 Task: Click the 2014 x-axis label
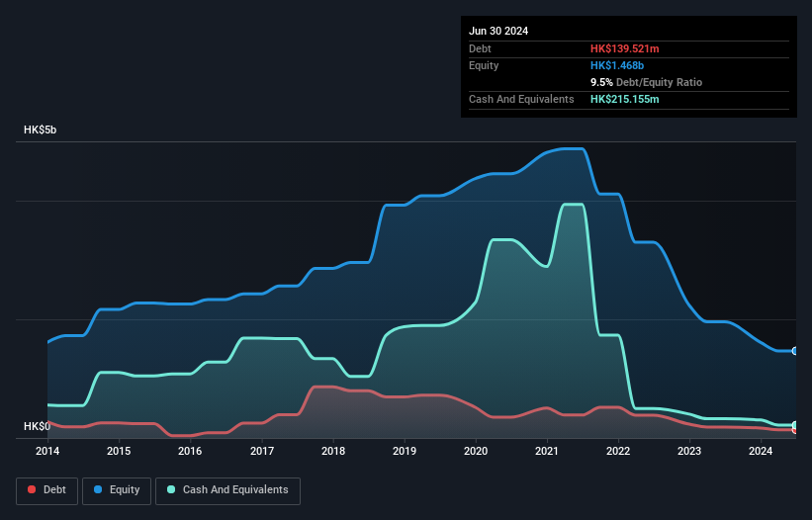pos(47,451)
